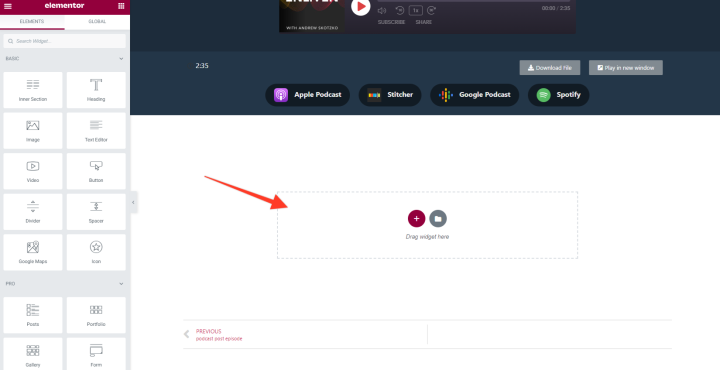Select the Button widget
Screen dimensions: 720x370
(96, 171)
